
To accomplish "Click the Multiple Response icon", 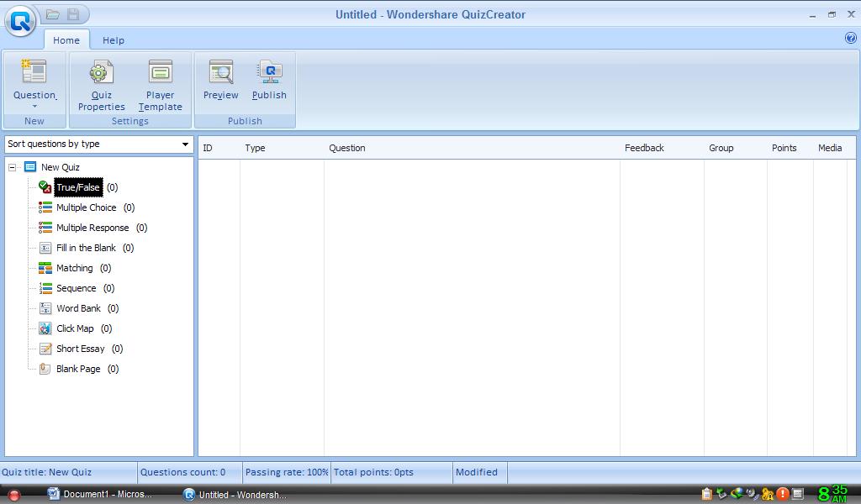I will 45,228.
